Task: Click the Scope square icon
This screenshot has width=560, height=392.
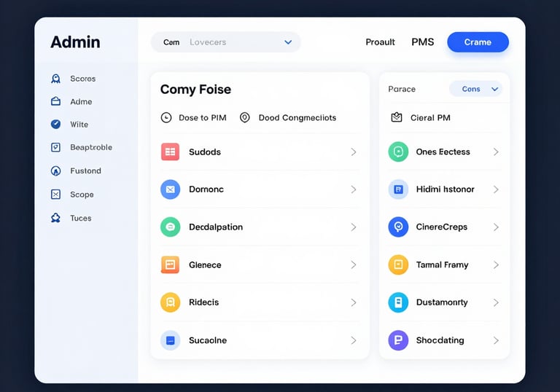Action: pyautogui.click(x=55, y=195)
